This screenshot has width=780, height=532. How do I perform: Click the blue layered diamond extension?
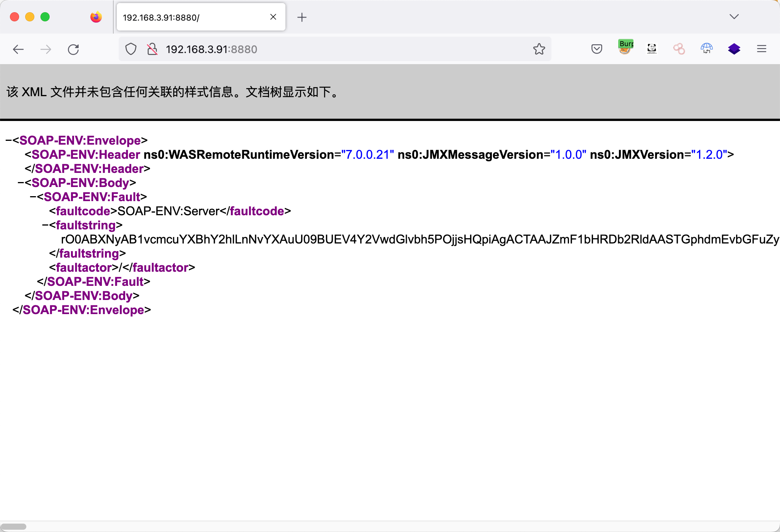point(734,49)
